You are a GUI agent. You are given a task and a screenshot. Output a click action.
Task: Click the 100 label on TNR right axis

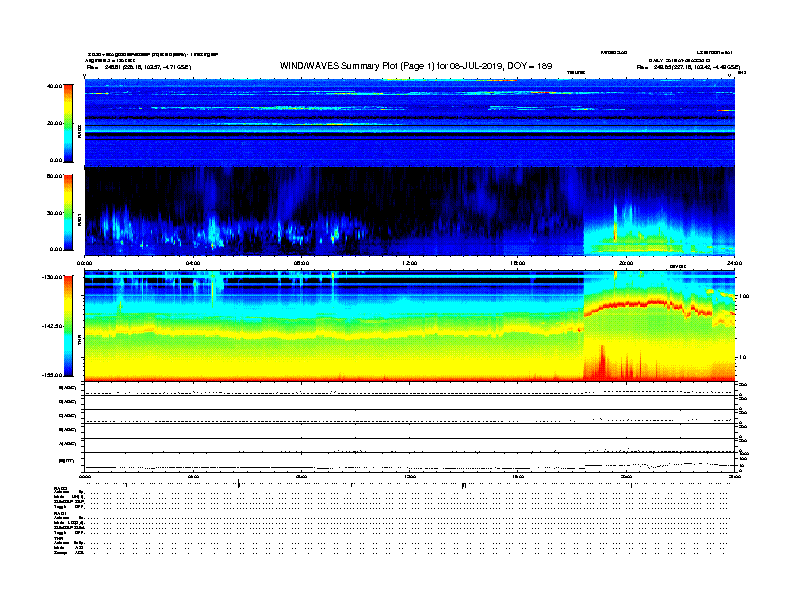744,296
